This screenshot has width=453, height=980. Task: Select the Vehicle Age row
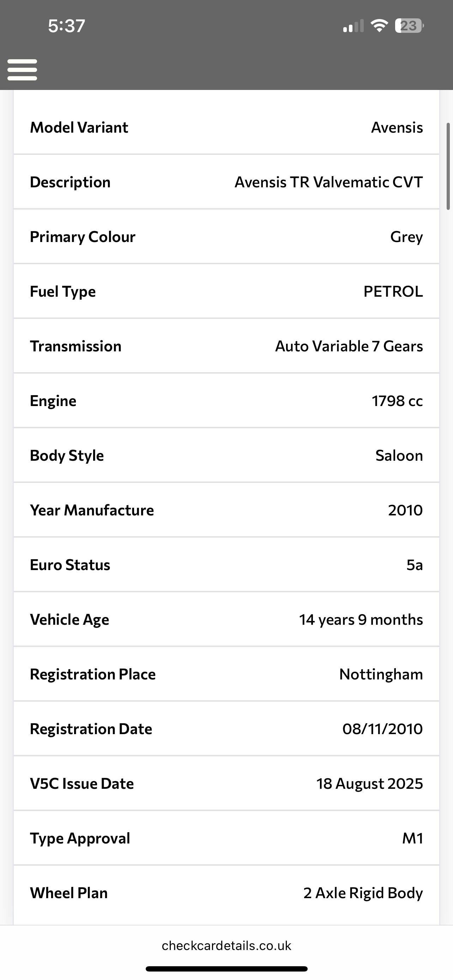click(x=226, y=619)
